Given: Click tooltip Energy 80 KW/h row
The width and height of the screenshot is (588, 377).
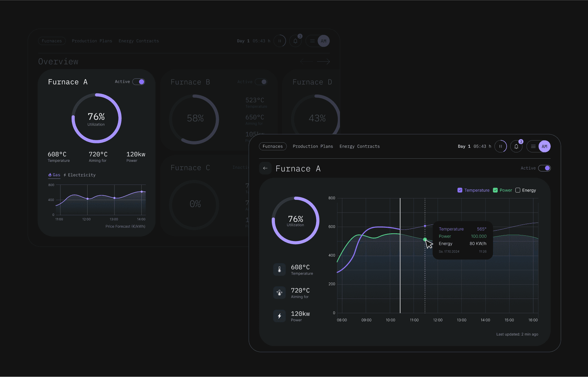Looking at the screenshot, I should [x=462, y=244].
